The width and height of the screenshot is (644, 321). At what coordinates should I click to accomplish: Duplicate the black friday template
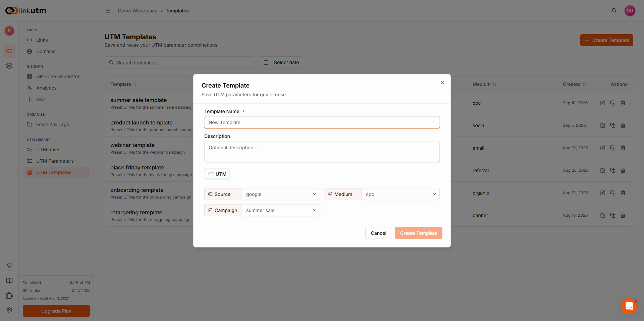click(613, 170)
